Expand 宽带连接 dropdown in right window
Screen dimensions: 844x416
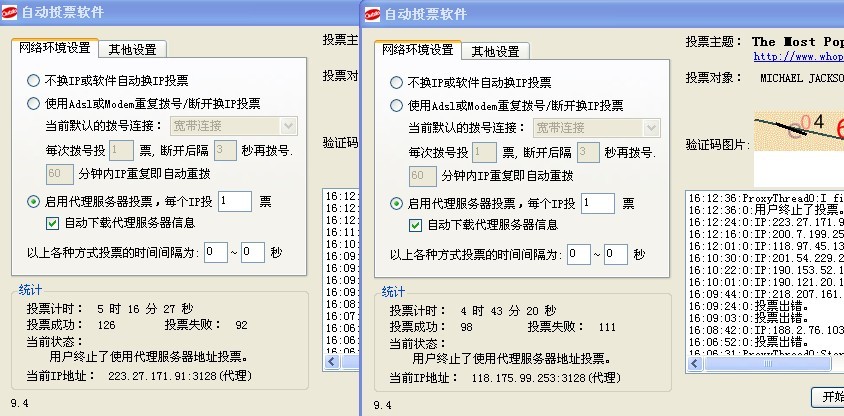tap(651, 128)
